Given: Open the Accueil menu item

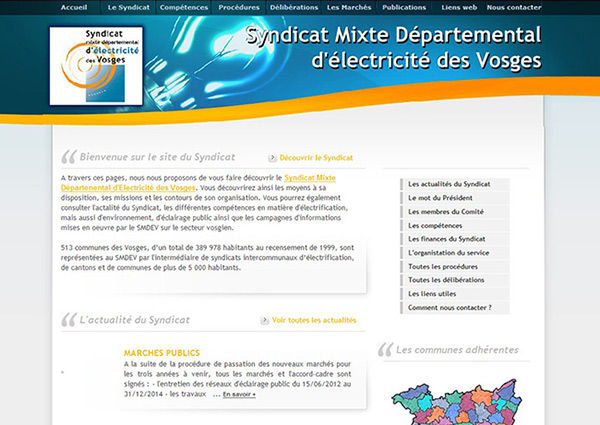Looking at the screenshot, I should point(74,7).
